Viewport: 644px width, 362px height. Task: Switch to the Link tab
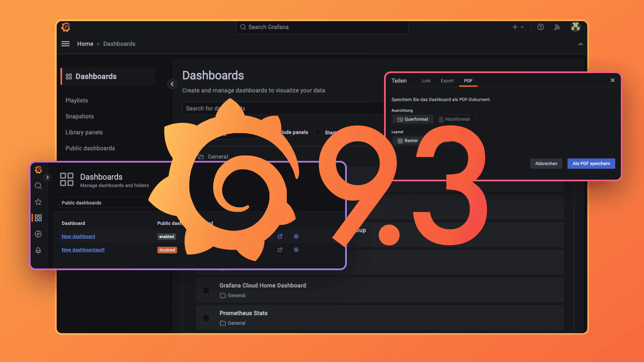(x=426, y=81)
